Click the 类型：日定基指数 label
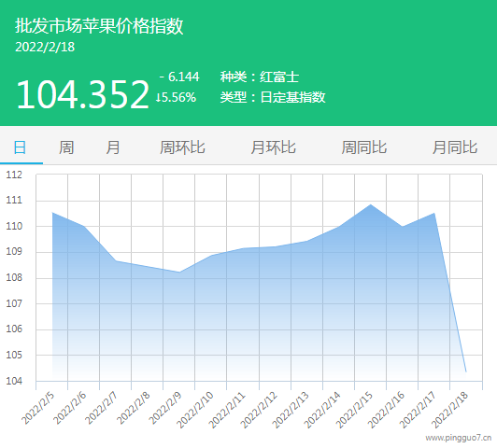The image size is (497, 448). pyautogui.click(x=273, y=97)
